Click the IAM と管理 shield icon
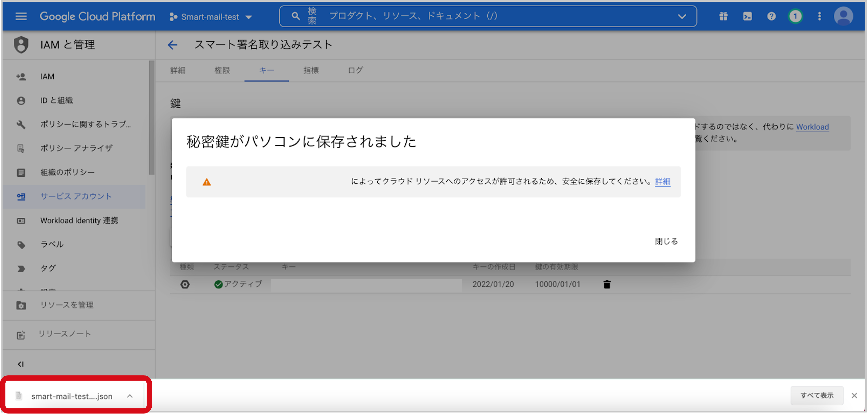The width and height of the screenshot is (868, 414). click(21, 45)
